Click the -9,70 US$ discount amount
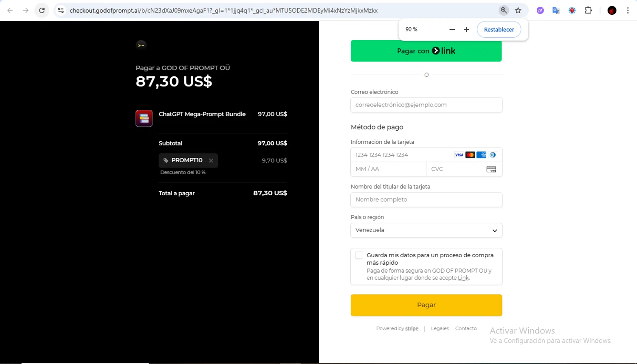This screenshot has height=364, width=637. coord(273,160)
